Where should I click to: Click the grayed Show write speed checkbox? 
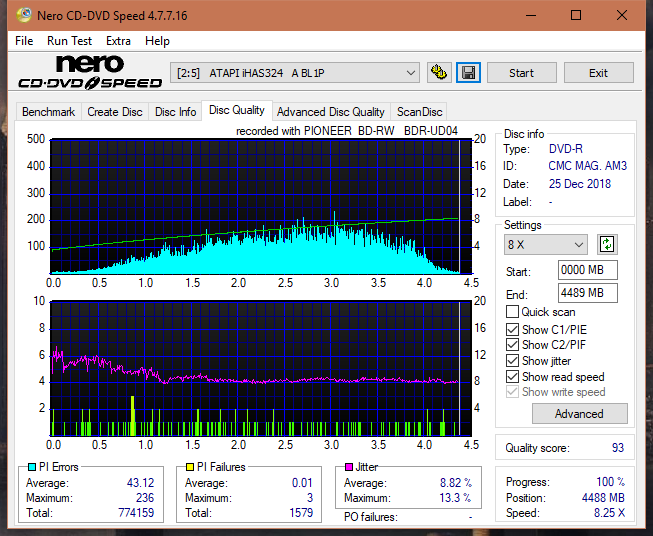[x=512, y=392]
